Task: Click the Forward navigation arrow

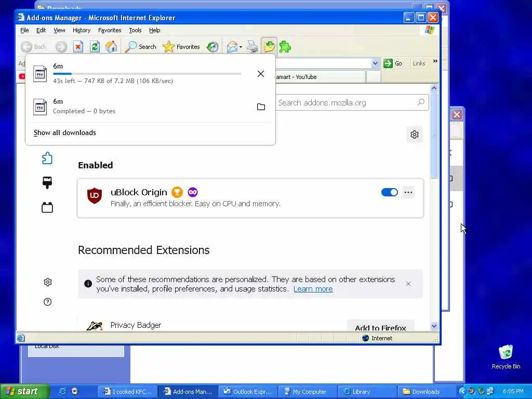Action: [61, 47]
